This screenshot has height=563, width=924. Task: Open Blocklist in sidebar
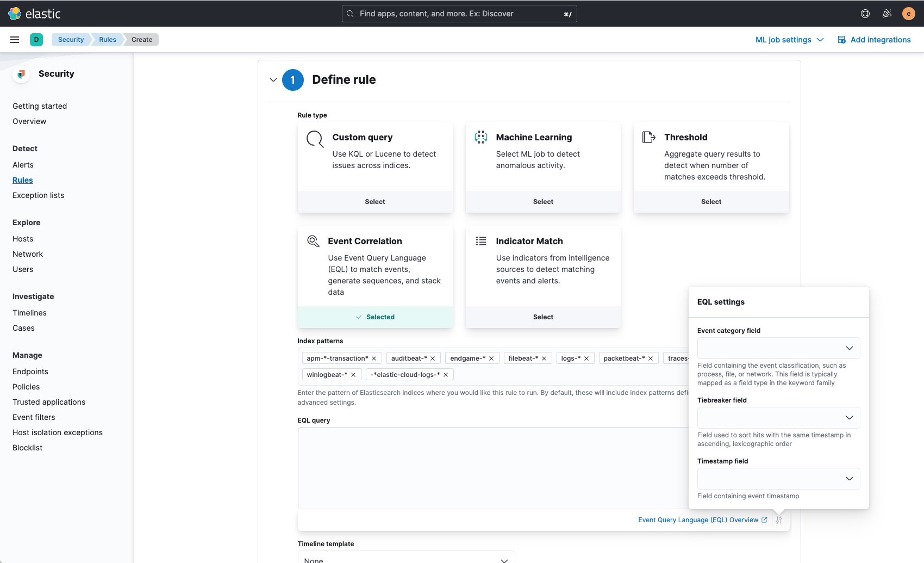(28, 448)
